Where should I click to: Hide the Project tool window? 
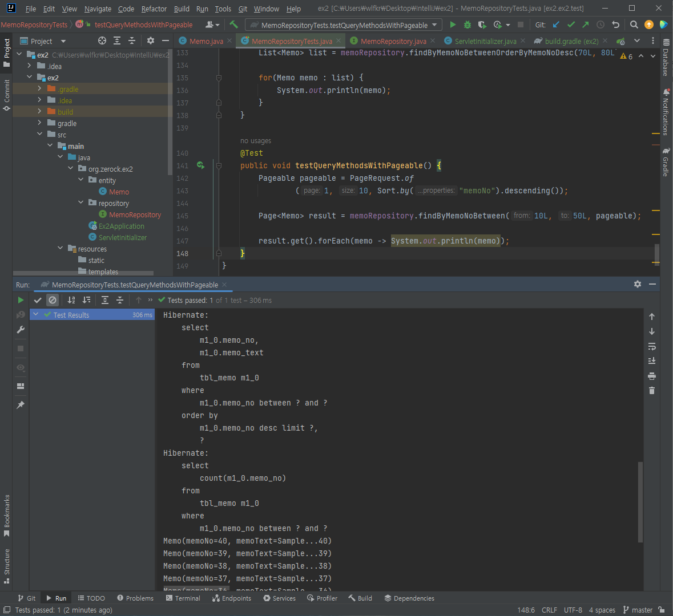[x=165, y=40]
